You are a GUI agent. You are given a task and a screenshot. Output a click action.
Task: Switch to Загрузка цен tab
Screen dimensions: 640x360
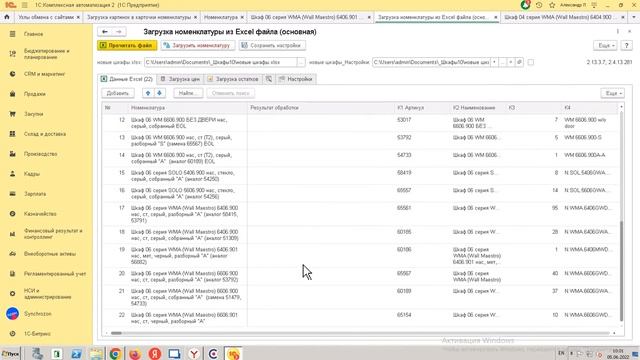(180, 79)
